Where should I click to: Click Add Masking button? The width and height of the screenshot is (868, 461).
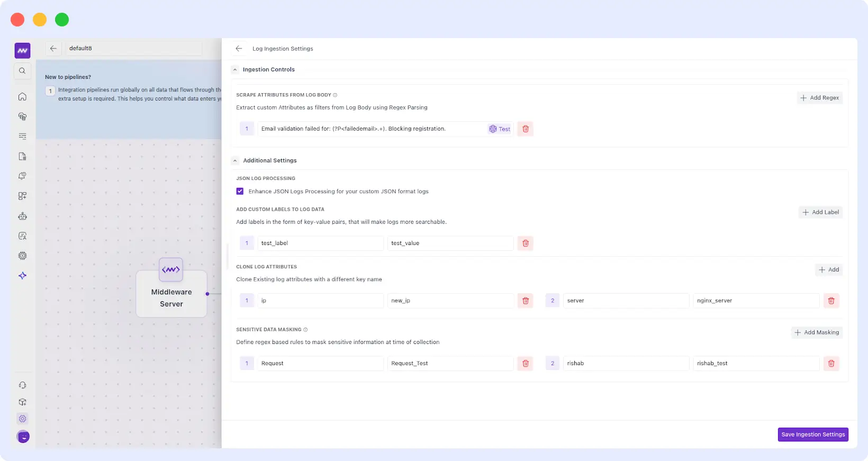(817, 332)
